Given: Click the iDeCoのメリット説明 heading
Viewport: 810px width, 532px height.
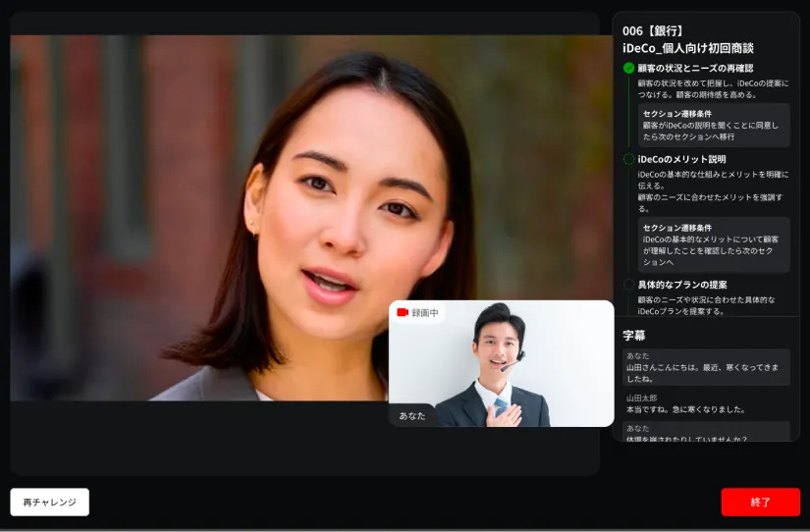Looking at the screenshot, I should click(681, 159).
